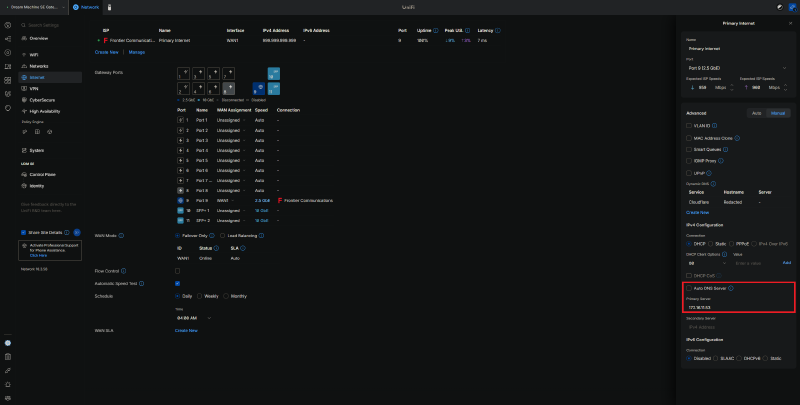Viewport: 800px width, 405px height.
Task: Click the info icon beside Load Balancing
Action: pyautogui.click(x=261, y=236)
